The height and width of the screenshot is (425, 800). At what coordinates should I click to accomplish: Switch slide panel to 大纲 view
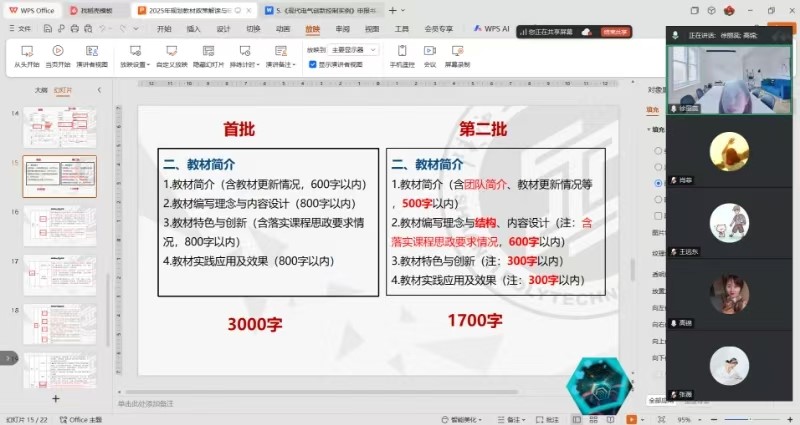tap(40, 89)
